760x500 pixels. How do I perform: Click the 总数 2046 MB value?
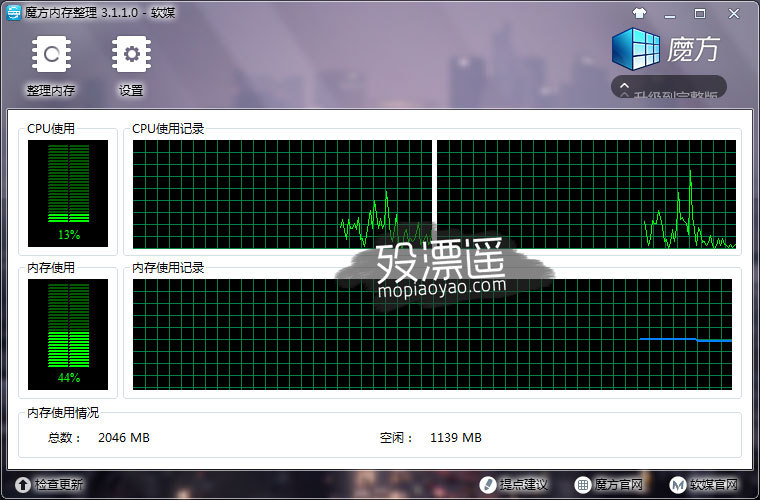[x=124, y=438]
